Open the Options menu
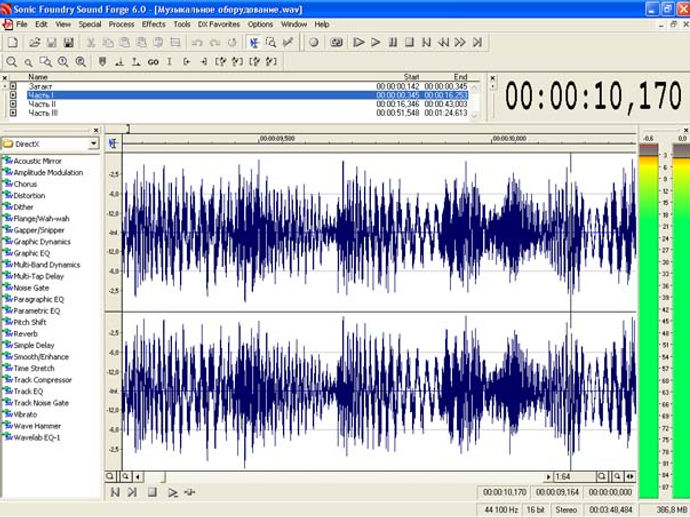The image size is (690, 518). (x=260, y=24)
